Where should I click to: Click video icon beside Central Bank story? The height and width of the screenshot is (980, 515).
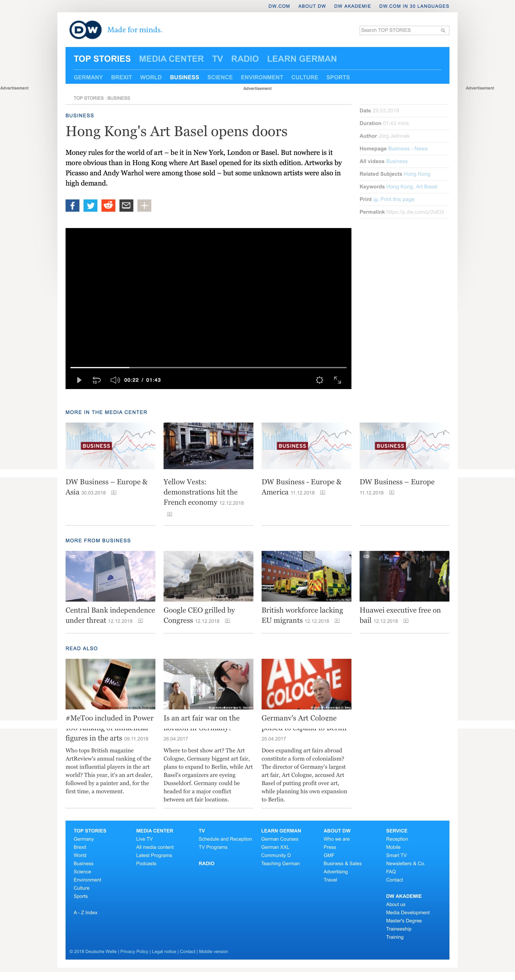(x=141, y=621)
